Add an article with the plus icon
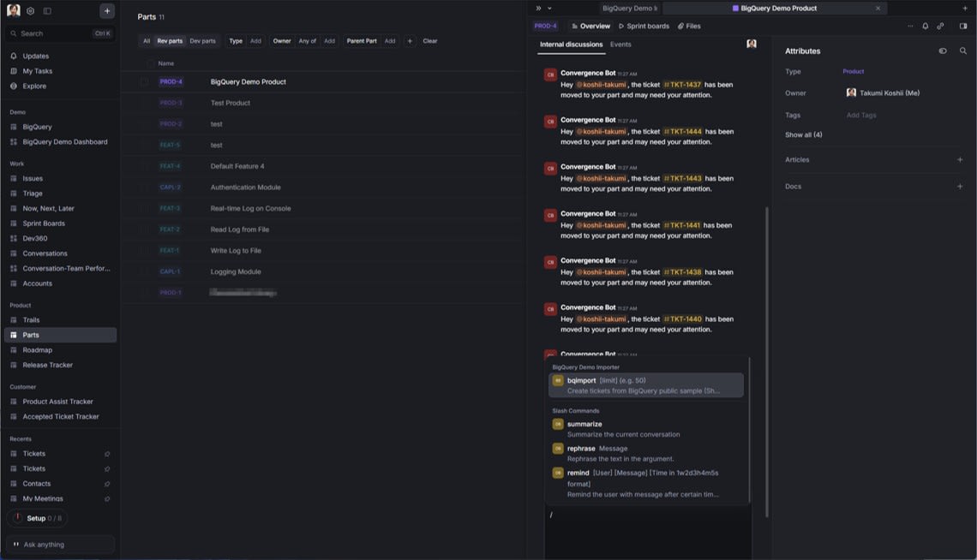The image size is (977, 560). click(x=960, y=160)
